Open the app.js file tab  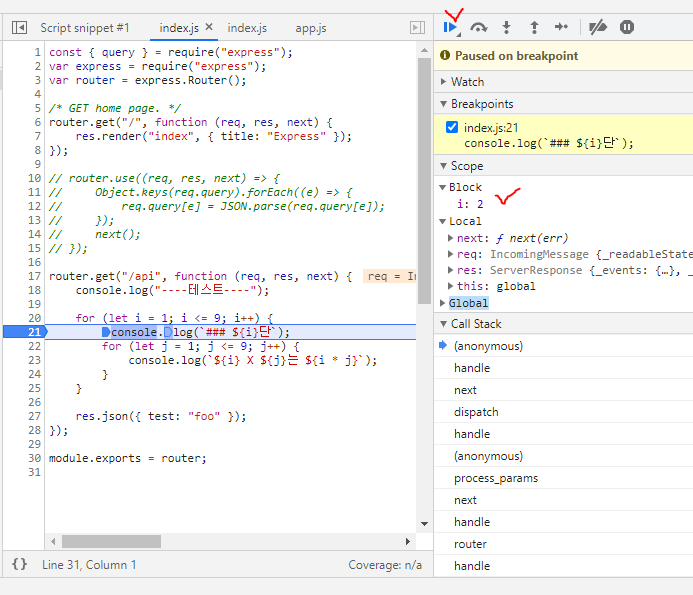pyautogui.click(x=311, y=28)
